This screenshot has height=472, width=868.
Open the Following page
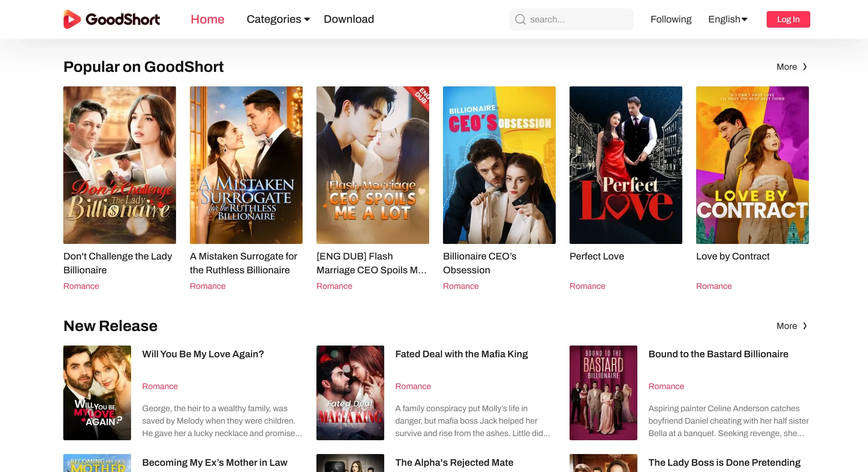click(x=671, y=19)
